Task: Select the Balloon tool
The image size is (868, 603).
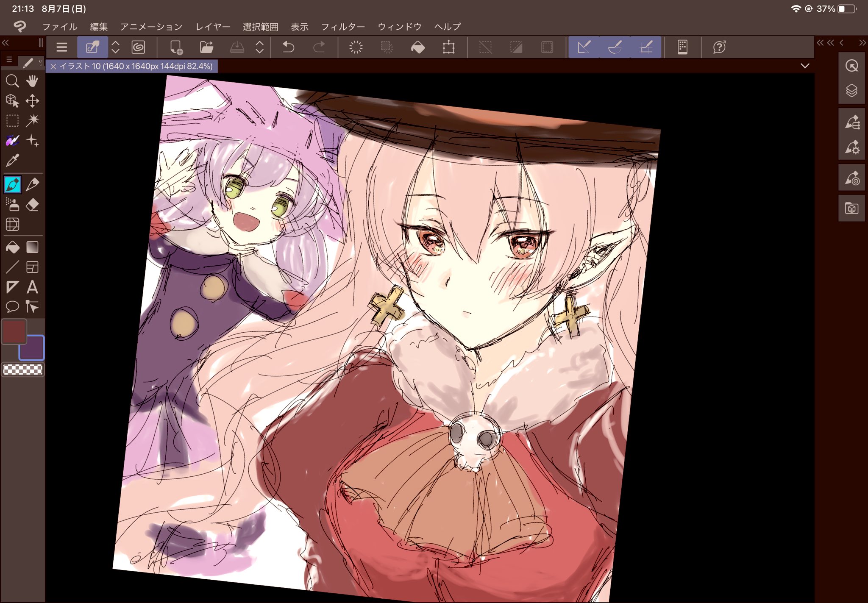Action: click(12, 307)
